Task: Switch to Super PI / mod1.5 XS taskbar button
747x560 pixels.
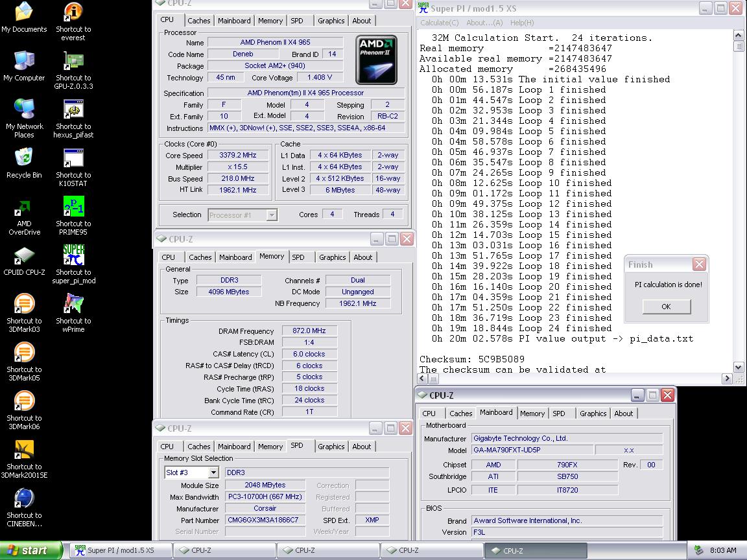Action: click(121, 550)
